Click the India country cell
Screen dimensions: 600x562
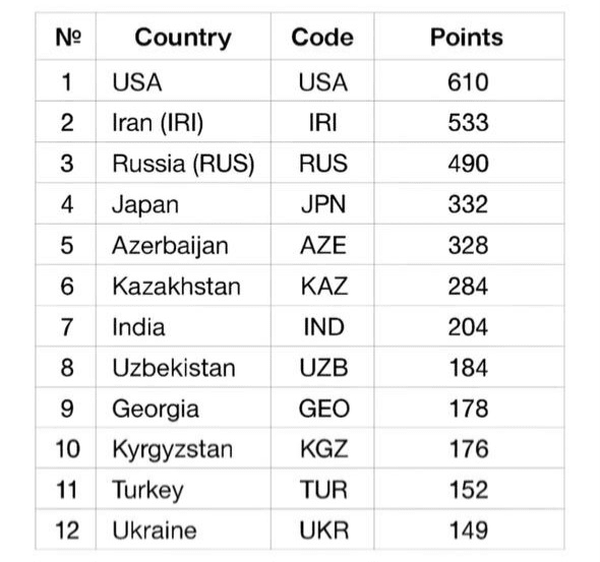coord(139,327)
